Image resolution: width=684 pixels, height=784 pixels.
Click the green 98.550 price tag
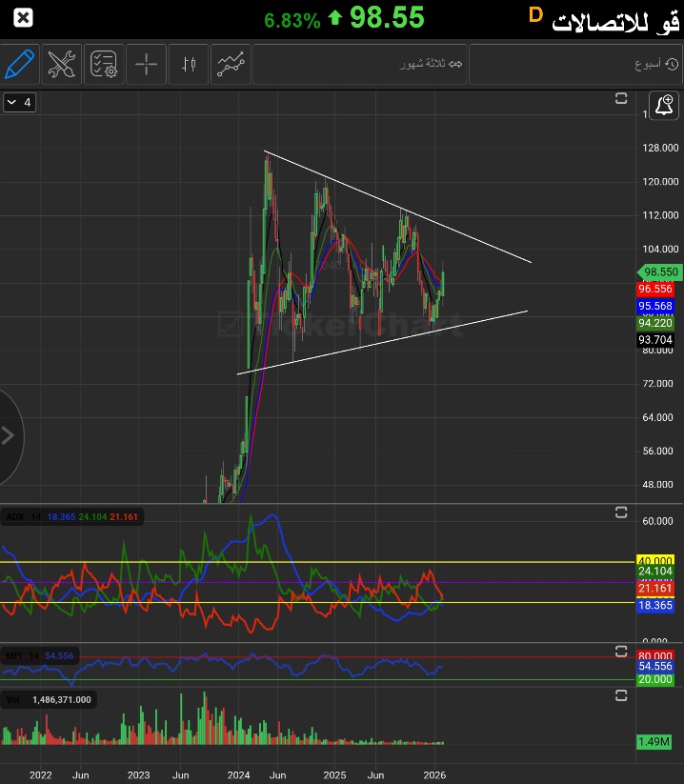658,271
